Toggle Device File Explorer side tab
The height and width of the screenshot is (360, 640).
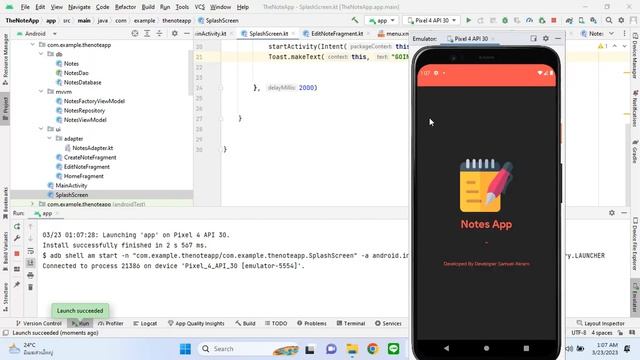pyautogui.click(x=635, y=243)
